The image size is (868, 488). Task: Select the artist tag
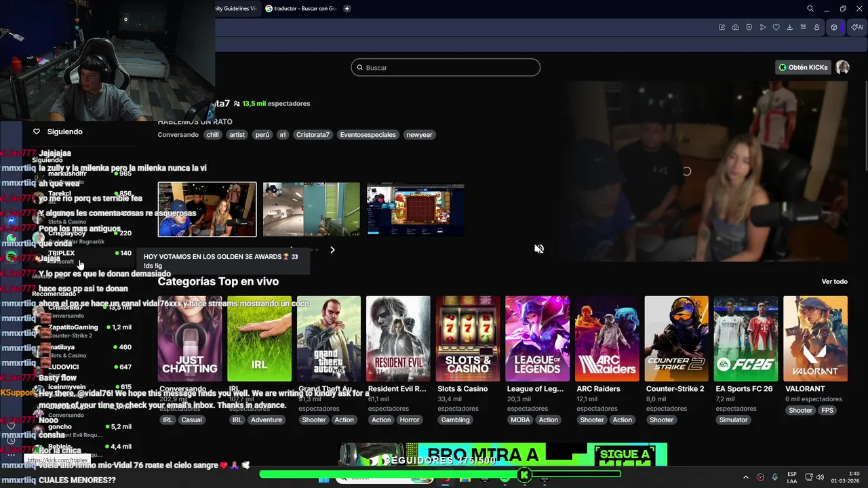(237, 135)
